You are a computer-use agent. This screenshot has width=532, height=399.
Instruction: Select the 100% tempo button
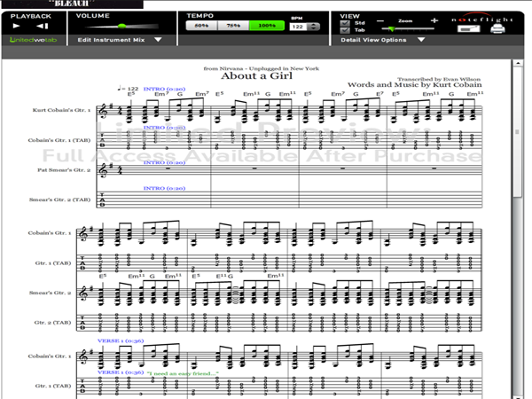267,26
